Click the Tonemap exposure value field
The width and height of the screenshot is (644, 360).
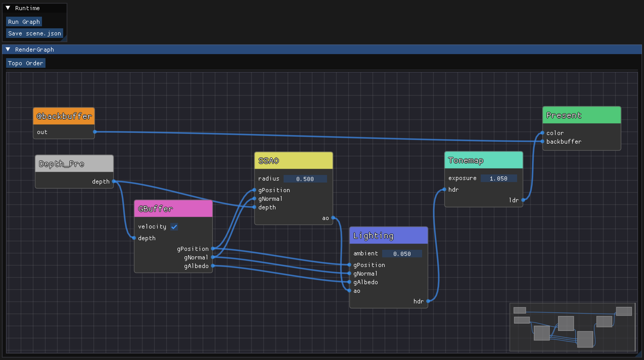click(x=499, y=178)
